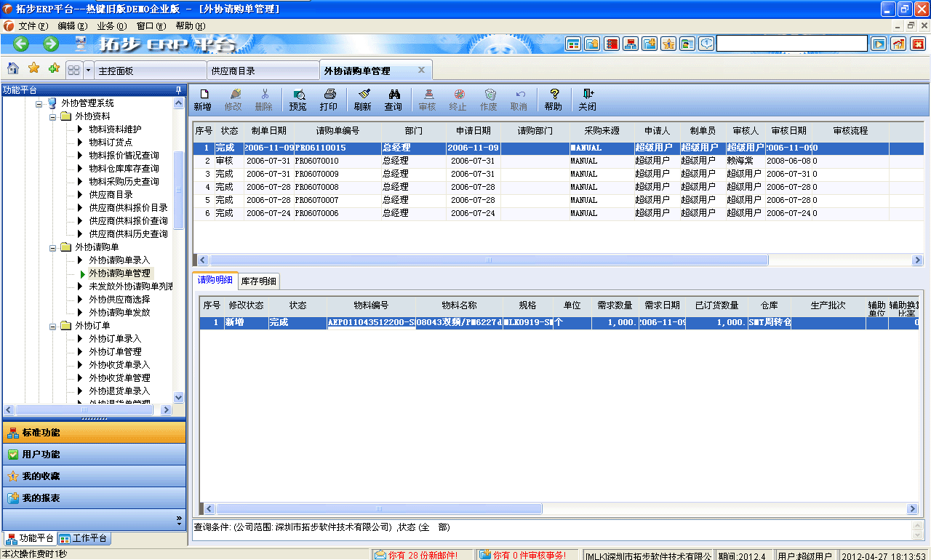931x560 pixels.
Task: Open the 查询 (Query) tool
Action: pyautogui.click(x=395, y=100)
